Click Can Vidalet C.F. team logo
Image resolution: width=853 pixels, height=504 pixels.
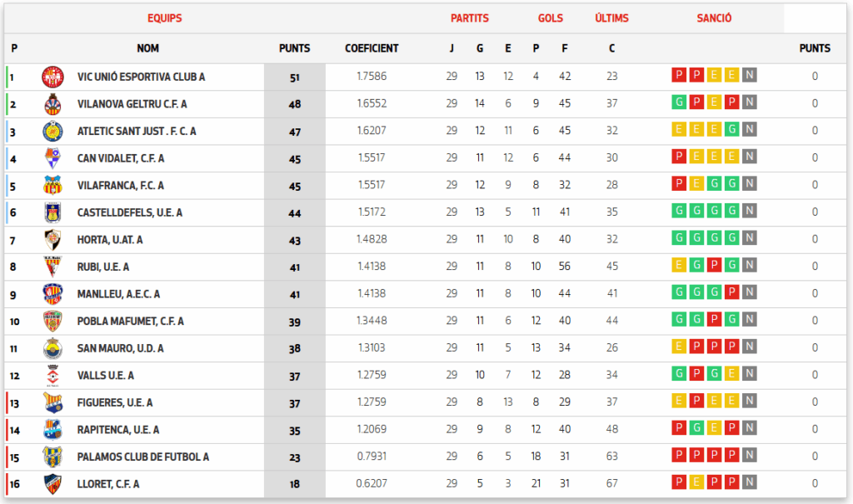click(x=52, y=158)
